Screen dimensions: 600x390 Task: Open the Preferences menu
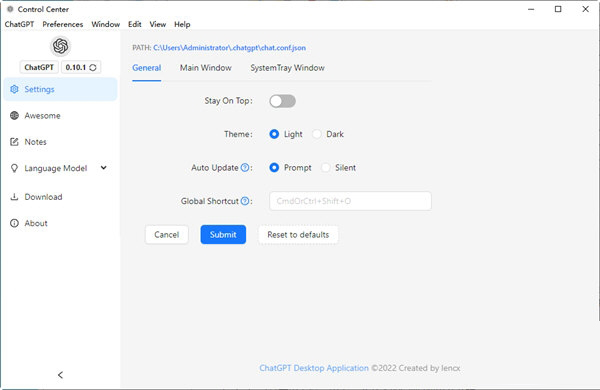(x=63, y=24)
